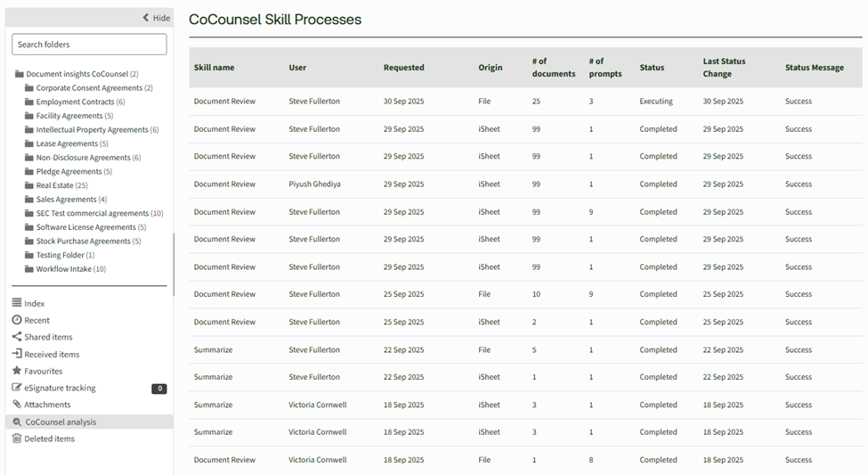This screenshot has width=868, height=475.
Task: Click the Recent clock icon
Action: (17, 320)
